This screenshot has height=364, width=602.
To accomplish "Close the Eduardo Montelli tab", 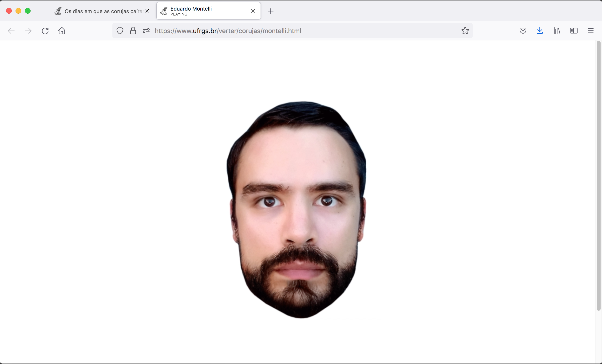I will (x=253, y=11).
